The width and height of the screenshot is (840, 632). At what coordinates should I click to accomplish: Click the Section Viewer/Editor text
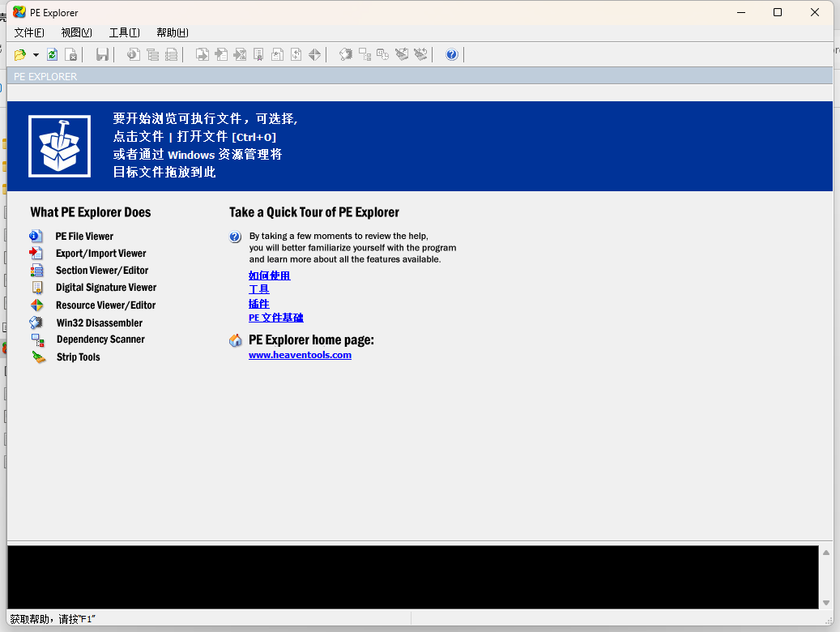click(x=102, y=271)
